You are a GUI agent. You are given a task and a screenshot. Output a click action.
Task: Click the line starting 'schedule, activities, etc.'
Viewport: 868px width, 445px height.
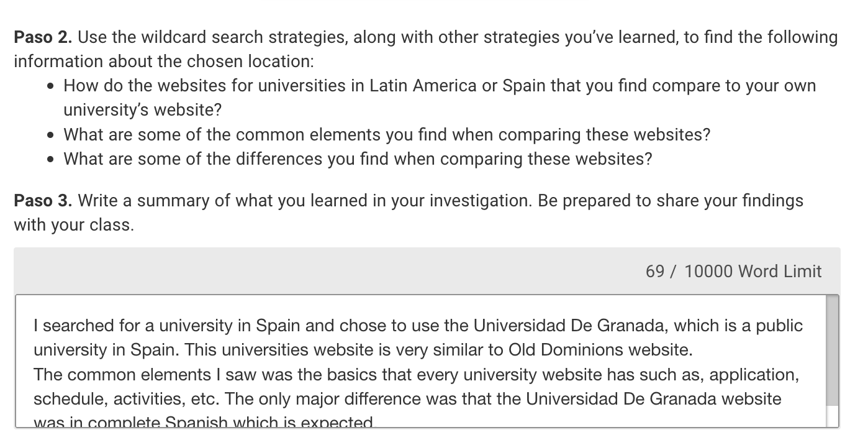(407, 399)
